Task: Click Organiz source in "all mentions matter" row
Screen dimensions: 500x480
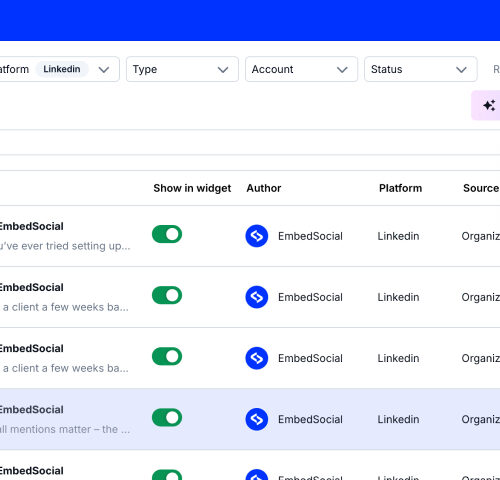Action: pos(481,419)
